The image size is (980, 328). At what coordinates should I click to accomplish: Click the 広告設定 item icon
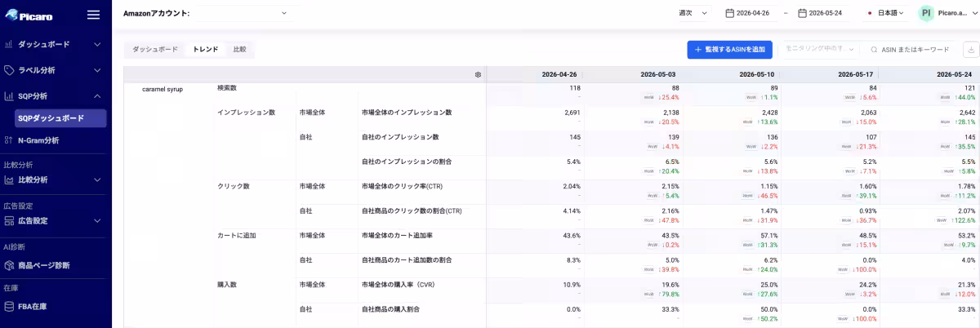click(x=9, y=221)
